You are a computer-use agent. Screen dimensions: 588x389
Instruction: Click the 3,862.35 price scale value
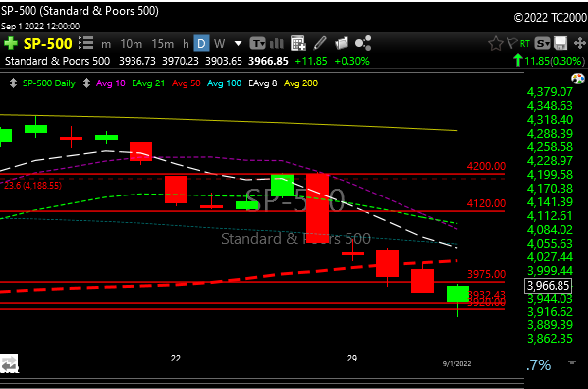coord(550,339)
